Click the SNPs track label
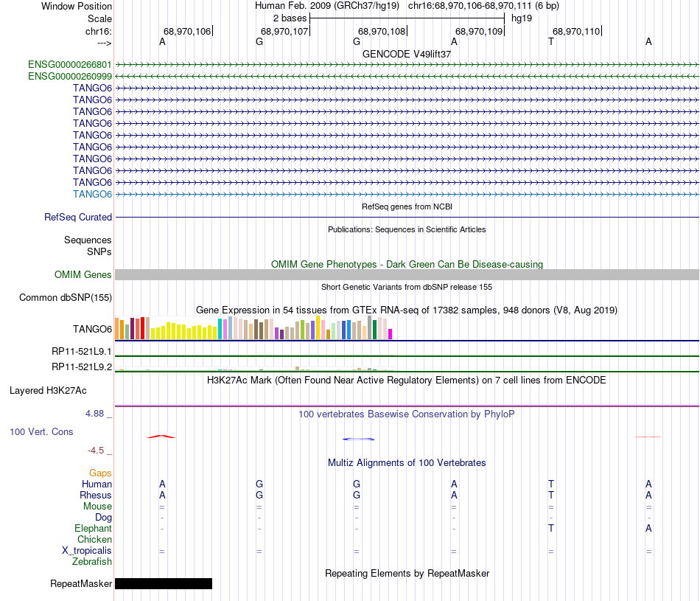 point(99,252)
